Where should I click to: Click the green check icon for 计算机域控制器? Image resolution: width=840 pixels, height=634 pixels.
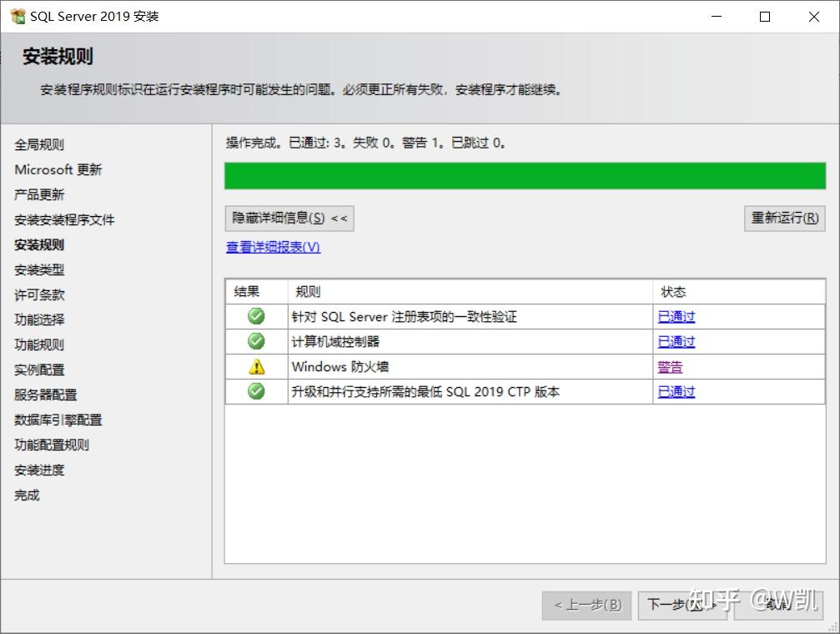tap(256, 341)
